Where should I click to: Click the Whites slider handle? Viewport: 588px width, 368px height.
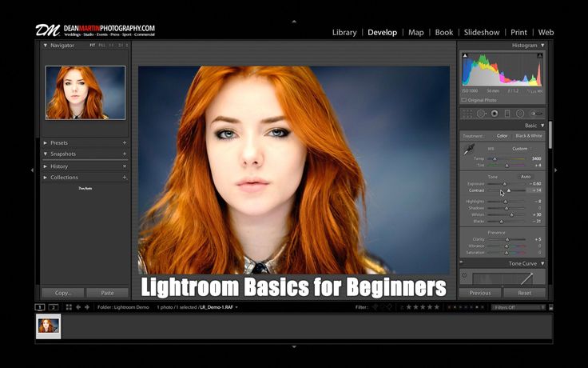[x=511, y=214]
